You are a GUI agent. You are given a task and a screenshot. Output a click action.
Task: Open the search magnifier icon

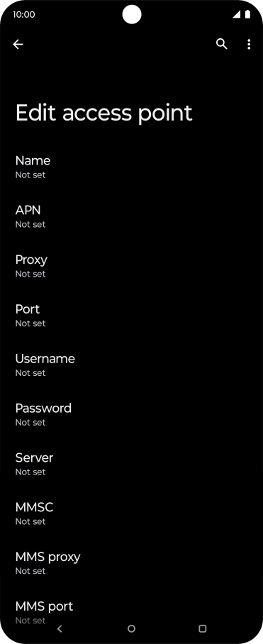(x=222, y=45)
